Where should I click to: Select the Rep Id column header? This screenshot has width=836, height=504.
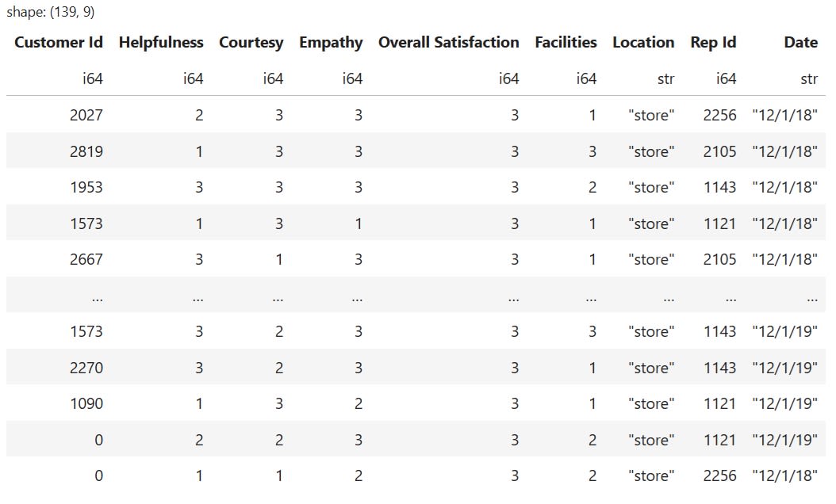coord(713,43)
